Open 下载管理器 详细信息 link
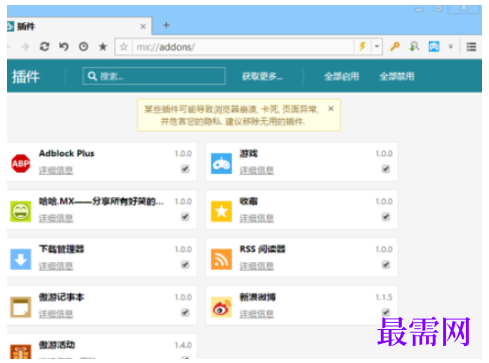Screen dimensions: 489x363 point(56,266)
